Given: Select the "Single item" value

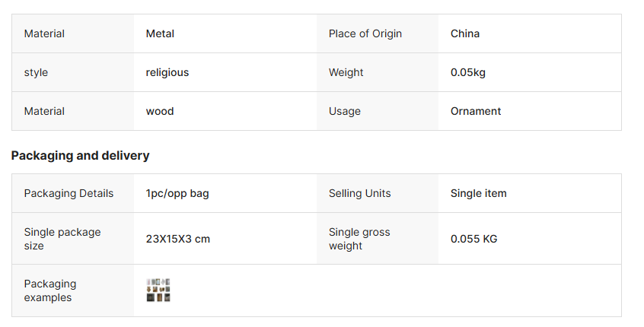Looking at the screenshot, I should pyautogui.click(x=479, y=193).
